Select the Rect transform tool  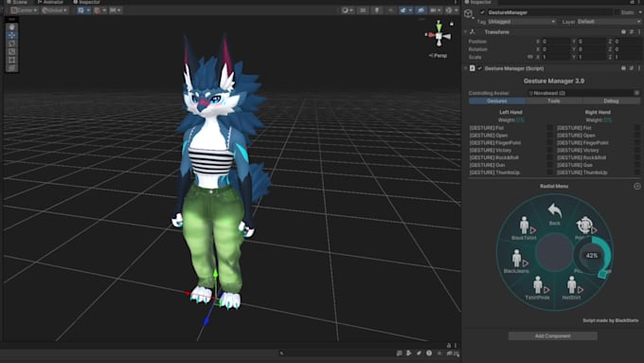coord(11,60)
